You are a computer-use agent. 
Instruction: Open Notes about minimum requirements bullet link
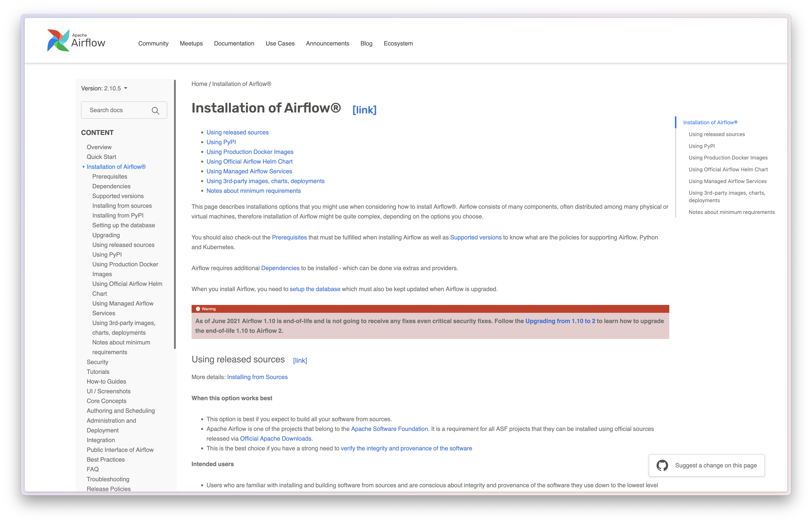pyautogui.click(x=253, y=191)
